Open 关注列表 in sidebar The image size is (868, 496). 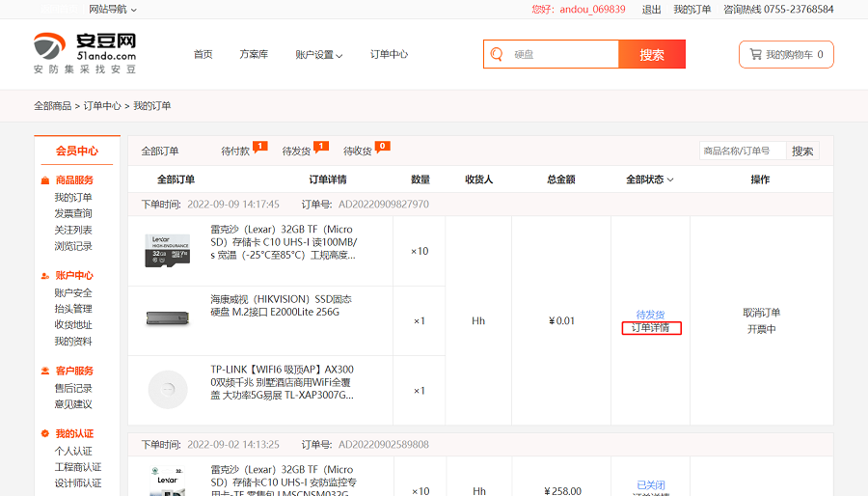pyautogui.click(x=73, y=230)
